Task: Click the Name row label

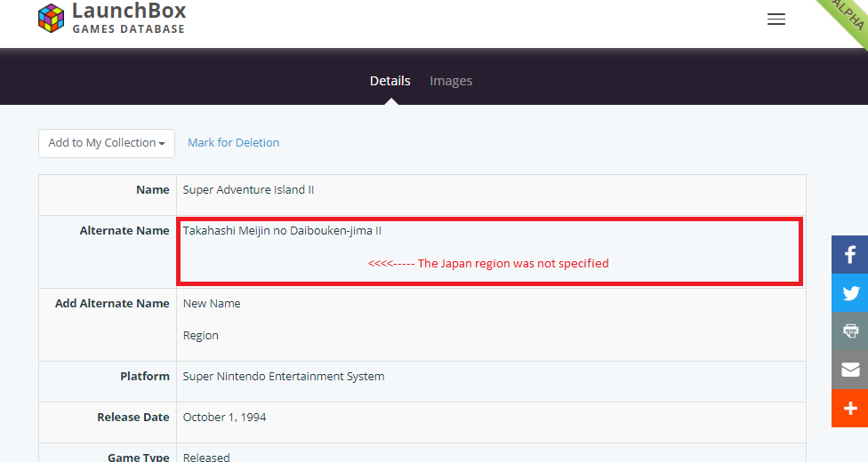Action: tap(153, 190)
